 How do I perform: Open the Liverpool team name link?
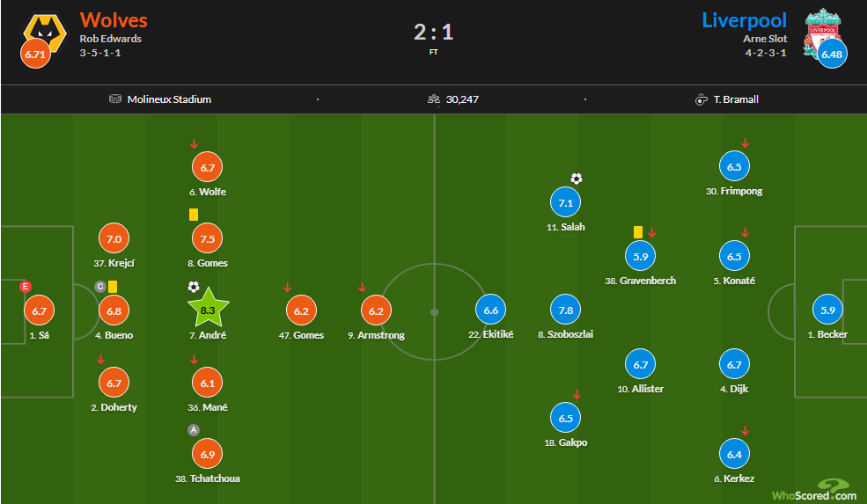click(744, 20)
